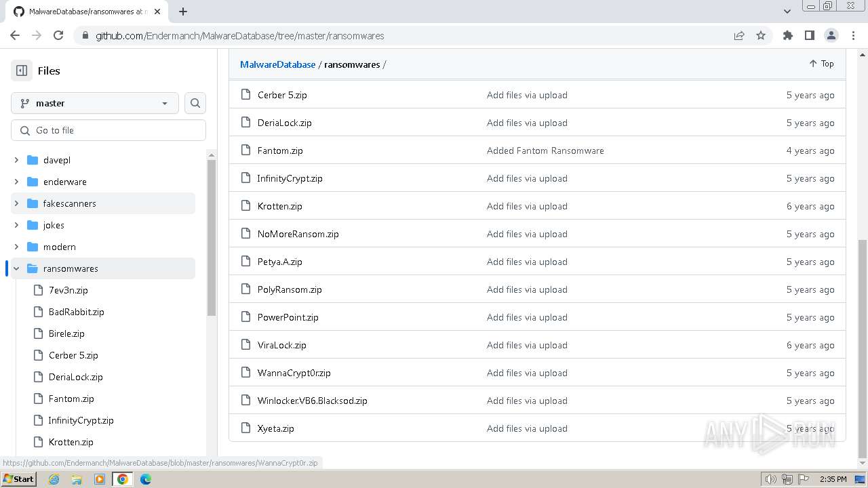Click the search magnifier button beside the branch selector
This screenshot has width=868, height=488.
(x=195, y=103)
